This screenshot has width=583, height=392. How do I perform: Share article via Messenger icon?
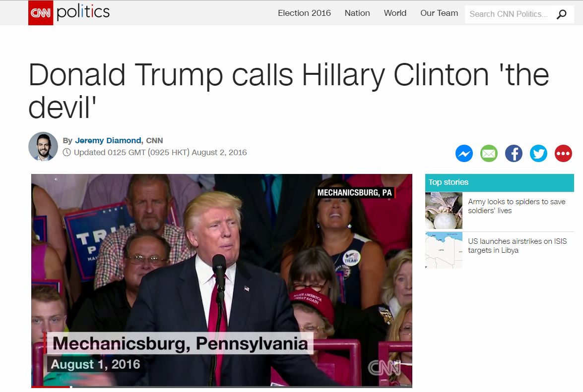[464, 153]
